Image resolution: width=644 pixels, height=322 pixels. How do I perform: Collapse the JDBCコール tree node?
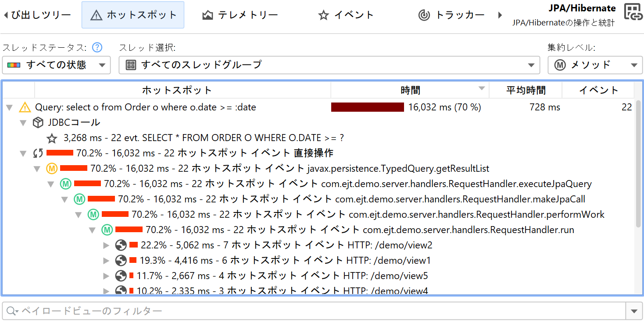(23, 123)
